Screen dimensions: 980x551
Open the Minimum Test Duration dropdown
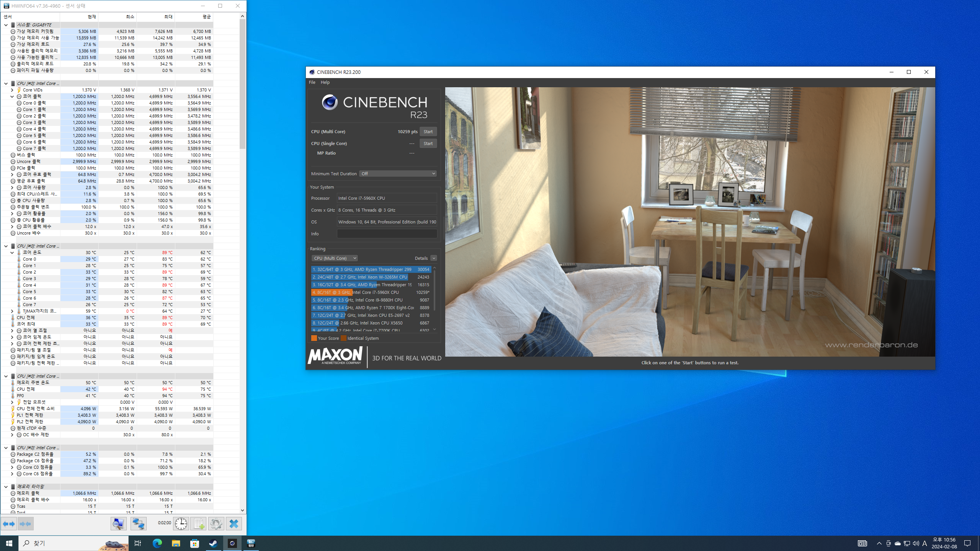tap(398, 174)
